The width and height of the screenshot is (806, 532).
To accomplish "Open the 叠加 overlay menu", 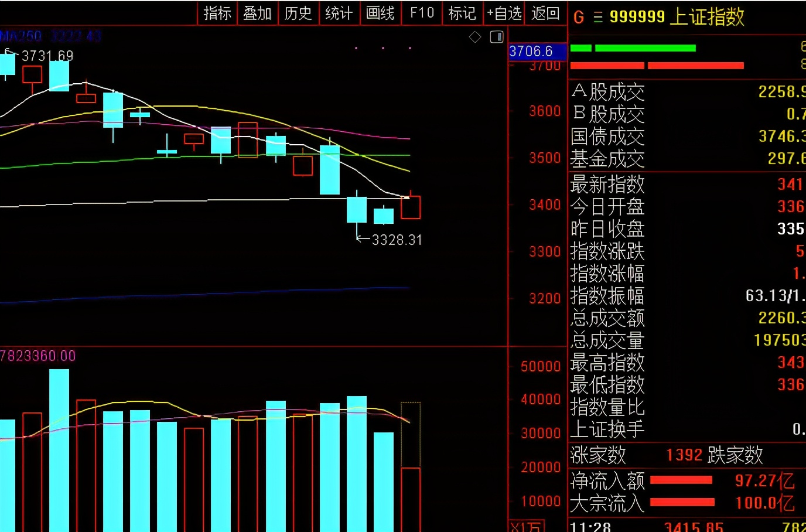I will (257, 13).
